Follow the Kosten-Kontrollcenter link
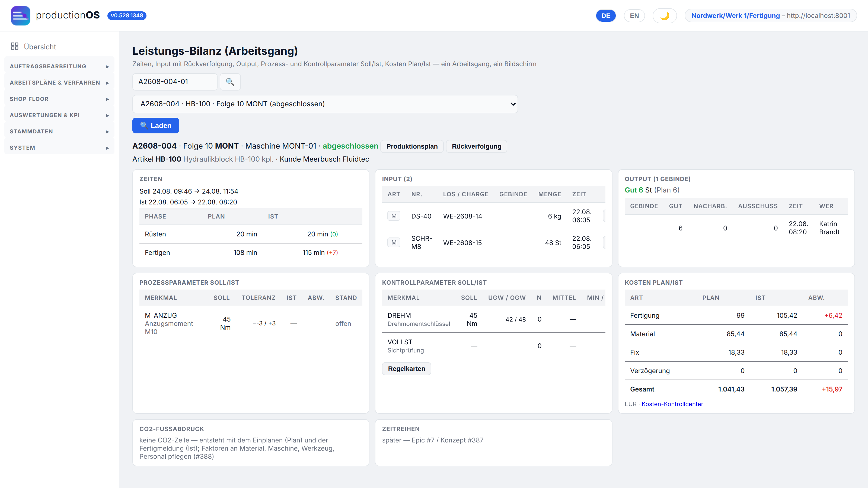The image size is (868, 488). pyautogui.click(x=672, y=404)
